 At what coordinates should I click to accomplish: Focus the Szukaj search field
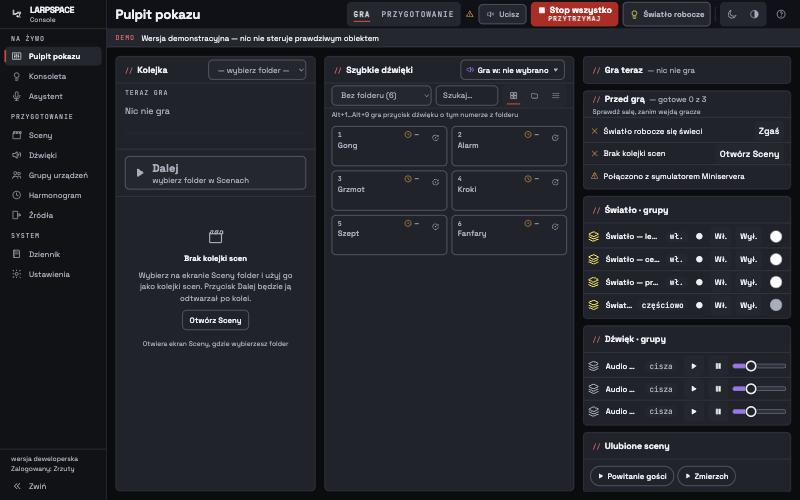pyautogui.click(x=466, y=95)
